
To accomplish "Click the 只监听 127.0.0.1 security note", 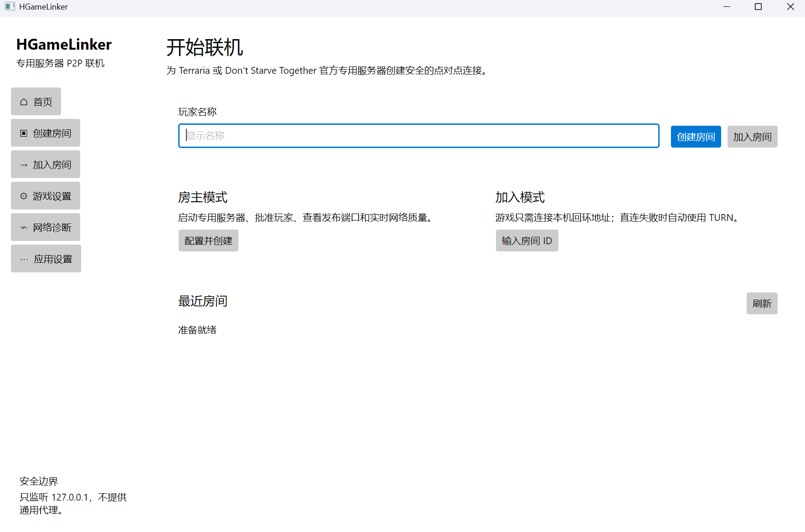I will [73, 503].
